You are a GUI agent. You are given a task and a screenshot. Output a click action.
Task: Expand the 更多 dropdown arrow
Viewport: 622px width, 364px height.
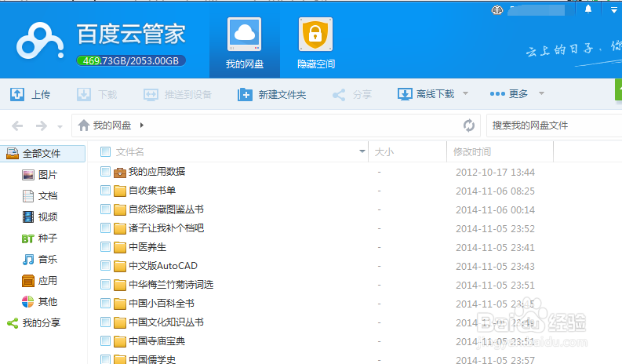coord(541,93)
